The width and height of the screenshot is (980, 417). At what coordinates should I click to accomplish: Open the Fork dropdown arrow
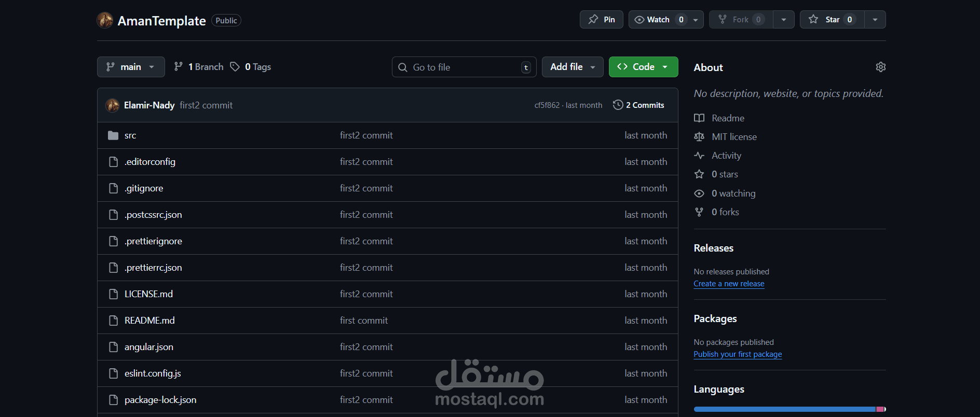pyautogui.click(x=784, y=20)
